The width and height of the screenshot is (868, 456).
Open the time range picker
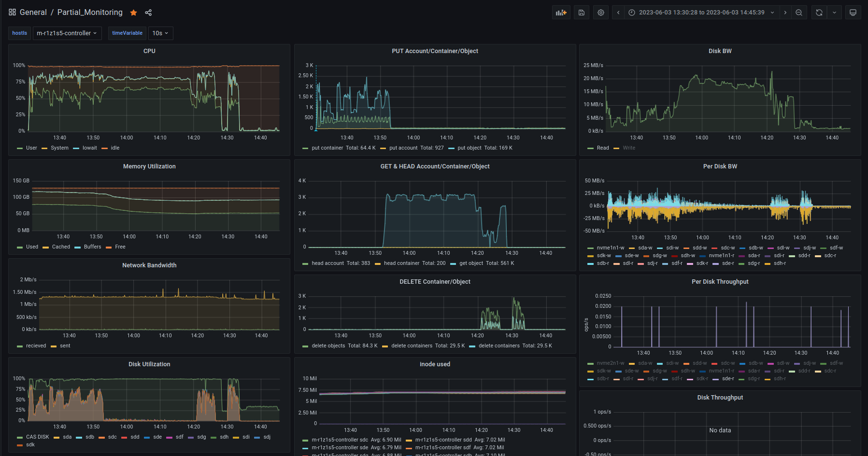(x=701, y=13)
